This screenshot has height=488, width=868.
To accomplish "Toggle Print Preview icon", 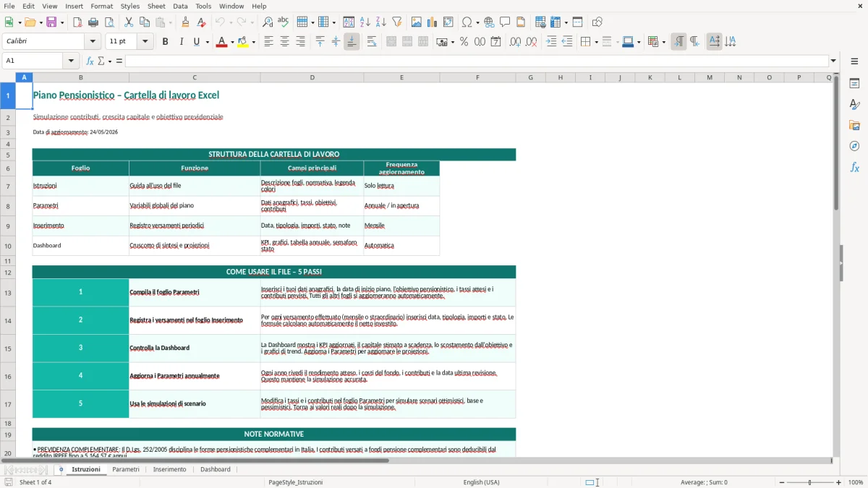I will coord(109,22).
